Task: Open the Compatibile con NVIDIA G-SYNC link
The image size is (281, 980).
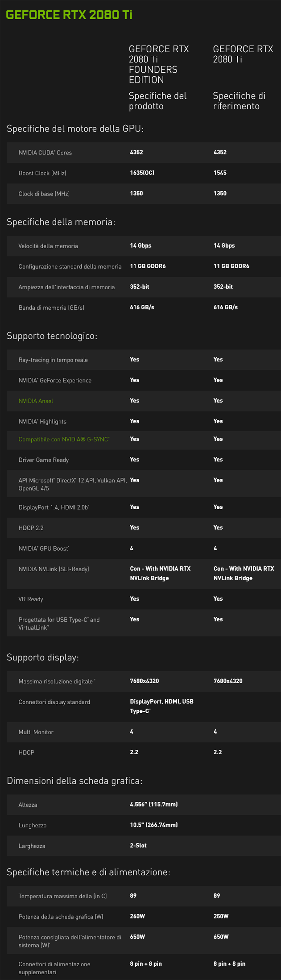Action: click(63, 440)
